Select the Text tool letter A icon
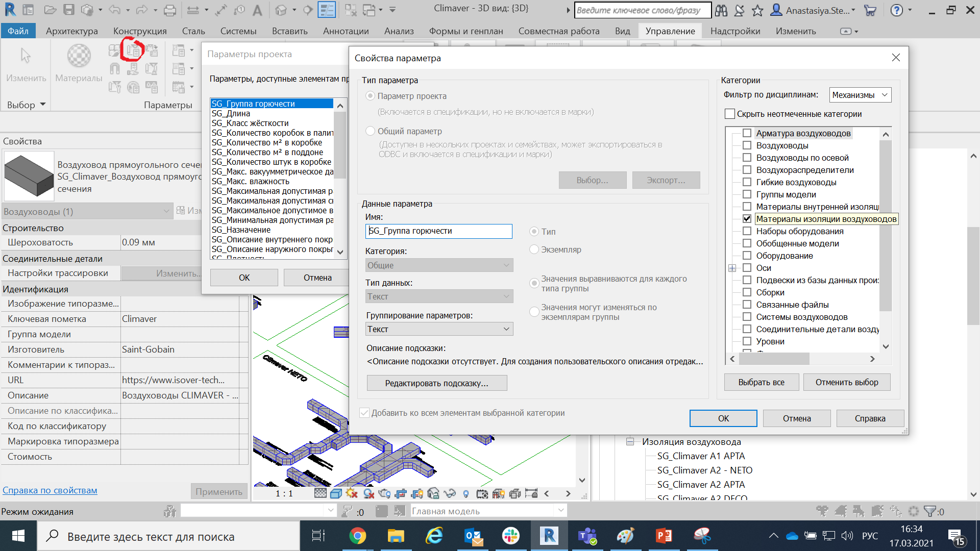This screenshot has height=551, width=980. (258, 10)
